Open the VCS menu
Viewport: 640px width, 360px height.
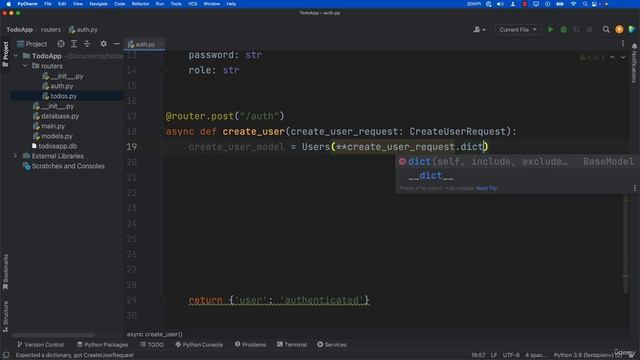pos(193,4)
